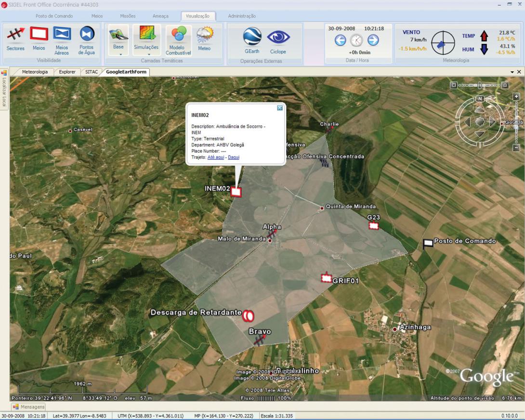Adjust the tilt slider at top right
The image size is (525, 420).
tap(480, 85)
